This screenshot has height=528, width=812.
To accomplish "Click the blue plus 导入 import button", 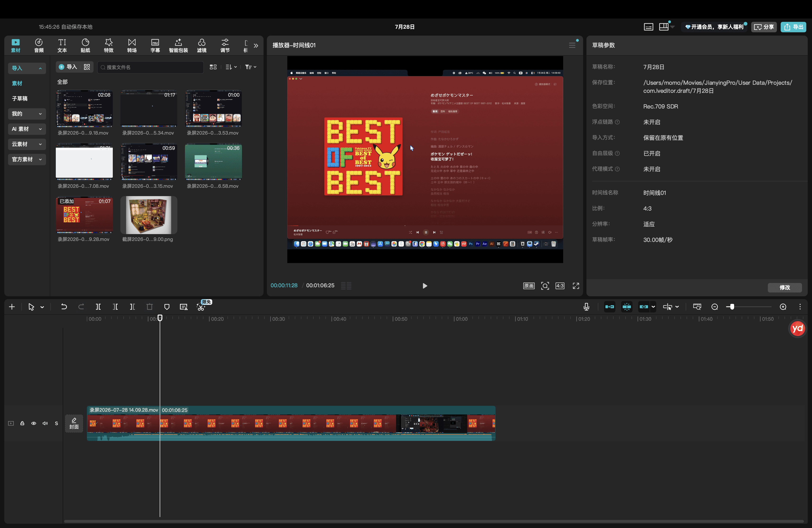I will point(68,67).
